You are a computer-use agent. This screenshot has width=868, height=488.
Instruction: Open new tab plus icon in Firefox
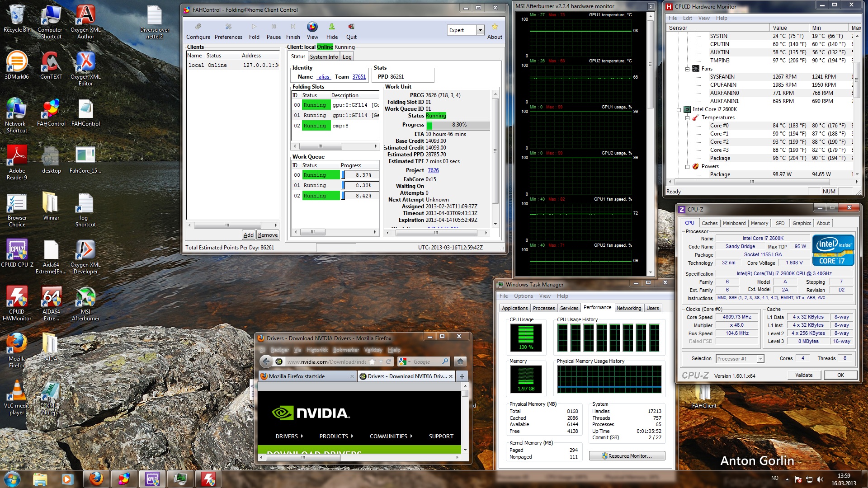tap(462, 376)
